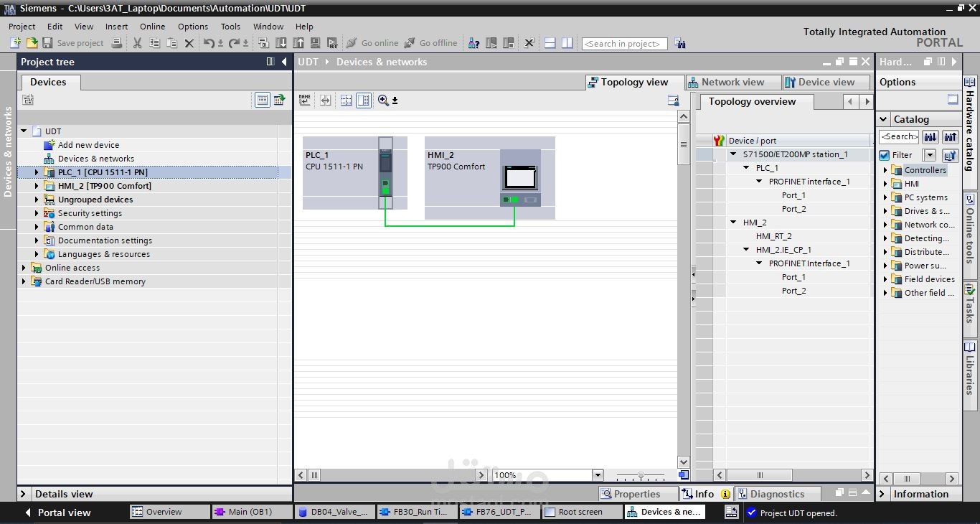Click the Open project folder icon
The width and height of the screenshot is (980, 524).
(32, 43)
